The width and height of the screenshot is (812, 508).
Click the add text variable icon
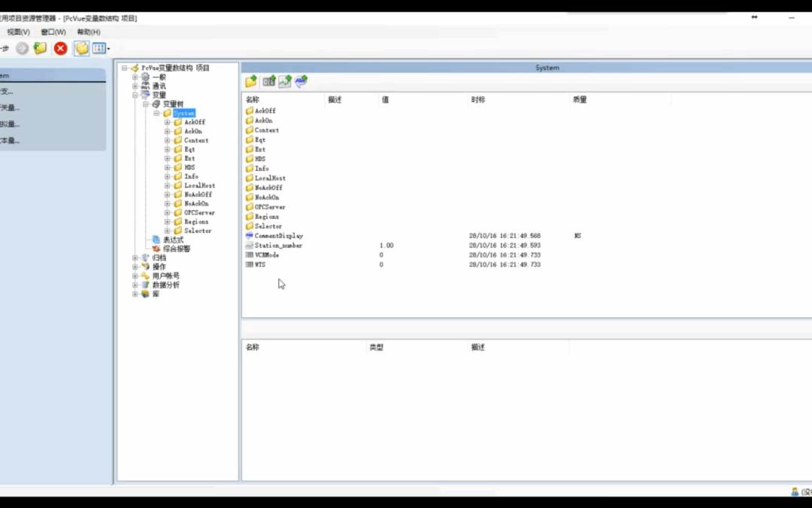tap(301, 81)
